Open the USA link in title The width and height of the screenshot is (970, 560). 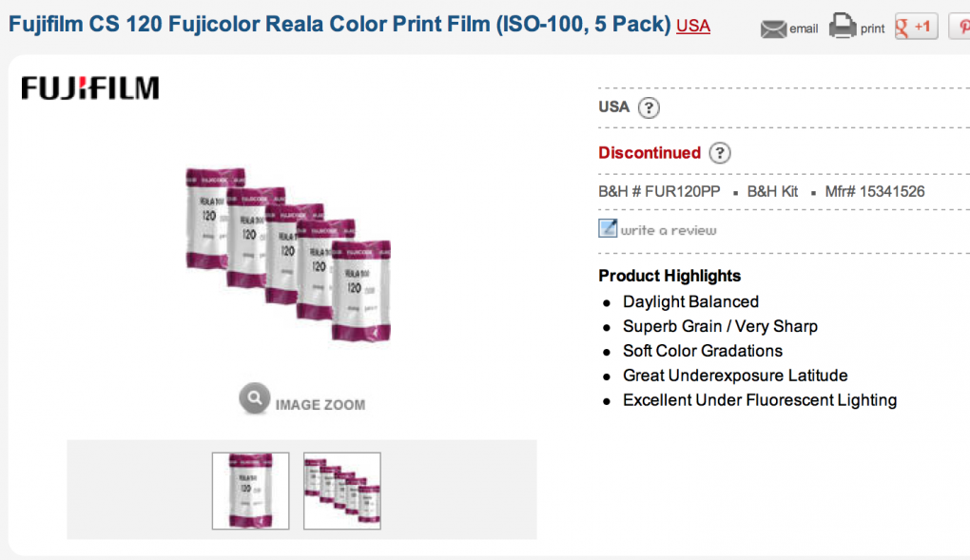pyautogui.click(x=693, y=26)
